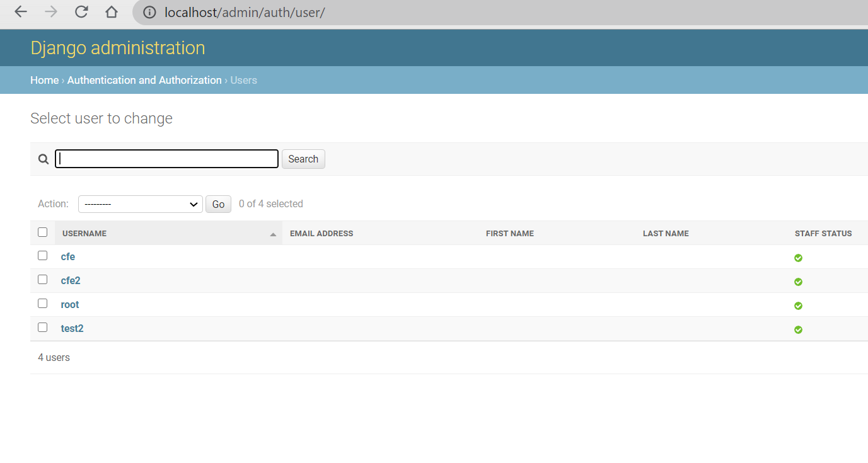Click the address bar URL
The width and height of the screenshot is (868, 463).
(x=245, y=12)
